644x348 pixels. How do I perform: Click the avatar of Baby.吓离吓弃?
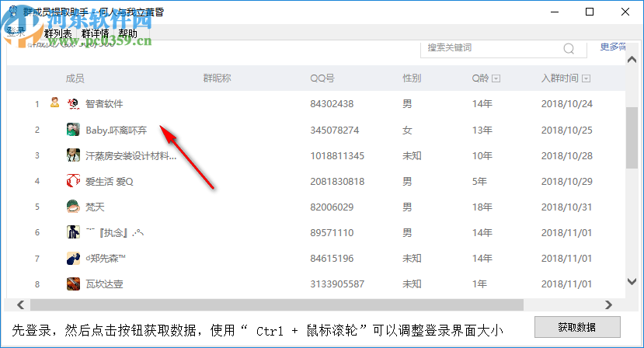pyautogui.click(x=73, y=130)
